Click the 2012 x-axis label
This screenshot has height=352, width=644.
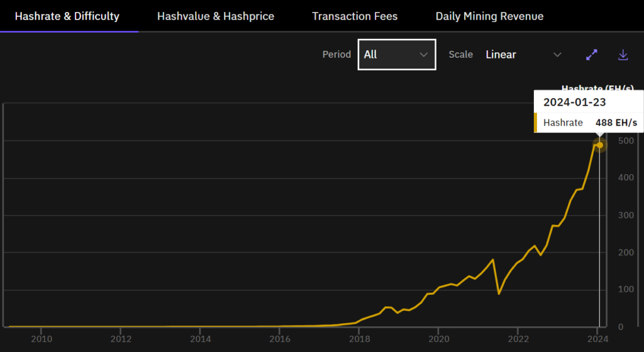coord(121,339)
